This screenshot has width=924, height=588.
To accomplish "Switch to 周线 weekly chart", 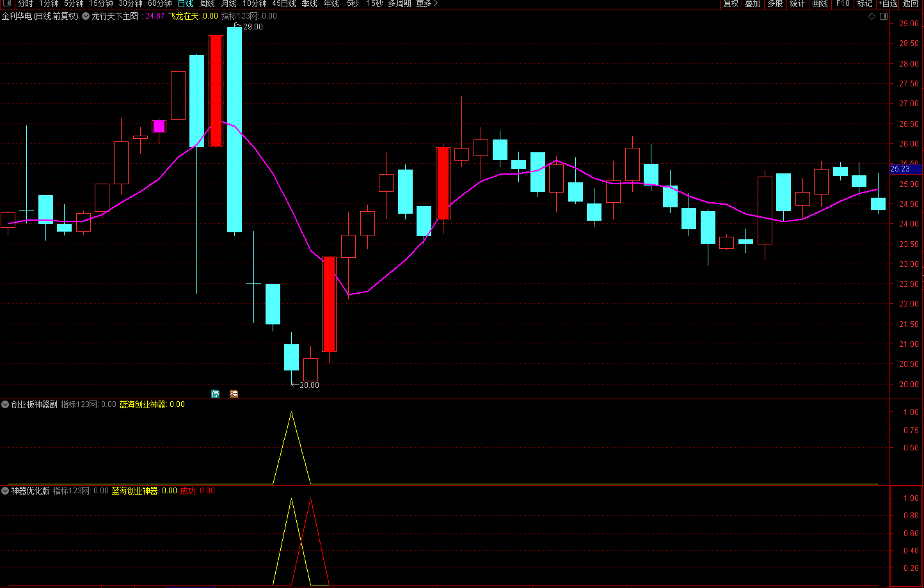I will (207, 4).
